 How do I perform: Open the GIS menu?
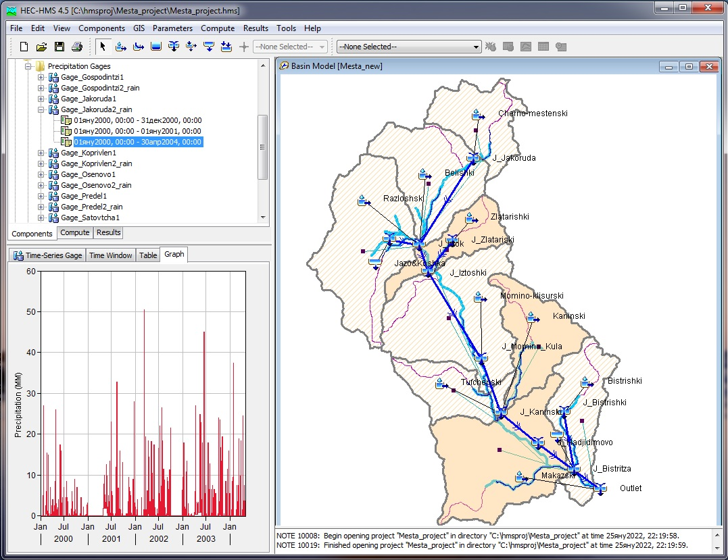[x=139, y=28]
